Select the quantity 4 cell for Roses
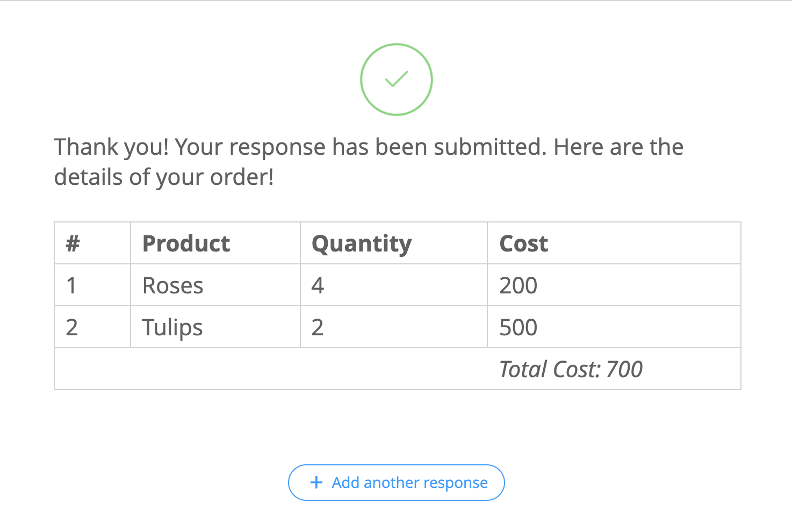Image resolution: width=792 pixels, height=532 pixels. (318, 285)
